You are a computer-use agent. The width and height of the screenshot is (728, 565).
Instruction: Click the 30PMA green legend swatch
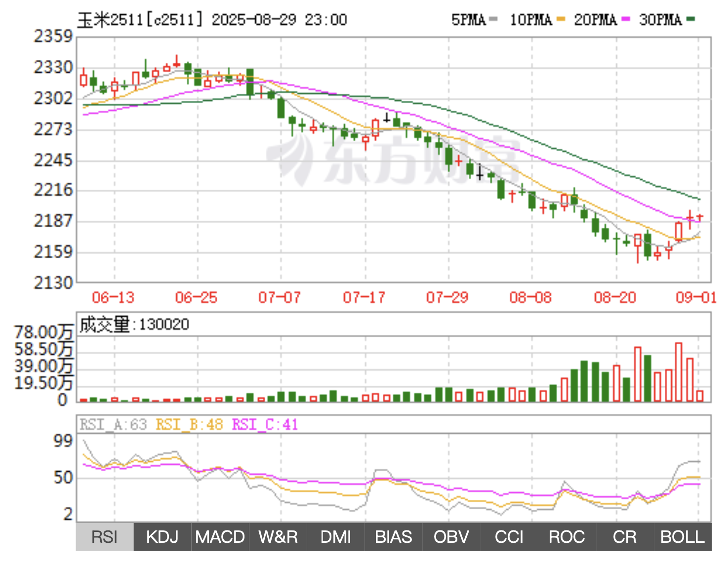click(x=691, y=20)
